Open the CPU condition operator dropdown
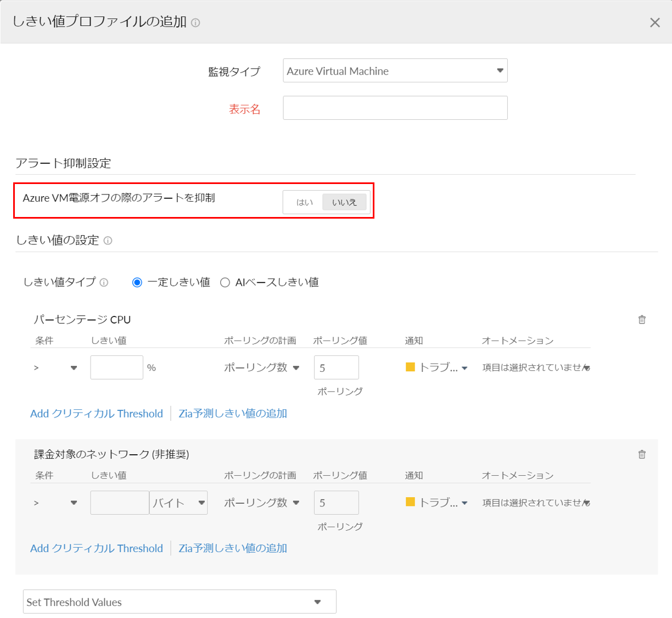Screen dimensions: 672x618 (x=74, y=367)
